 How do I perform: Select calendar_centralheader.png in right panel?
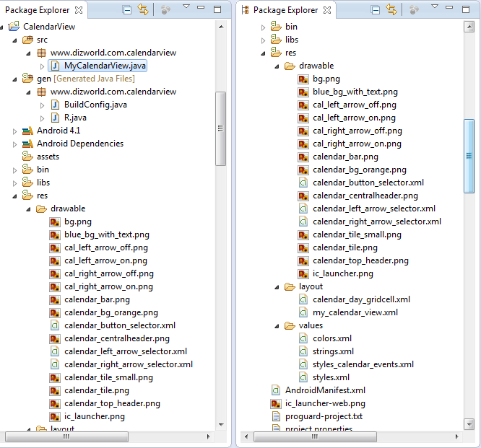click(x=365, y=196)
